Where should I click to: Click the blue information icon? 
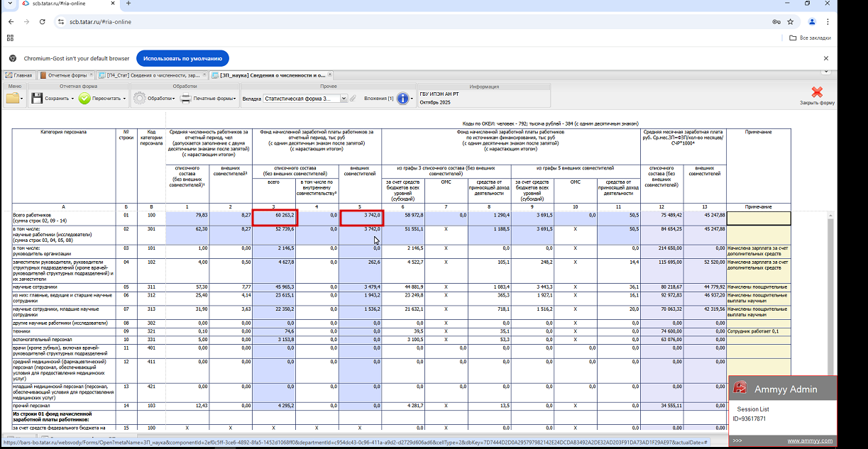pos(404,99)
